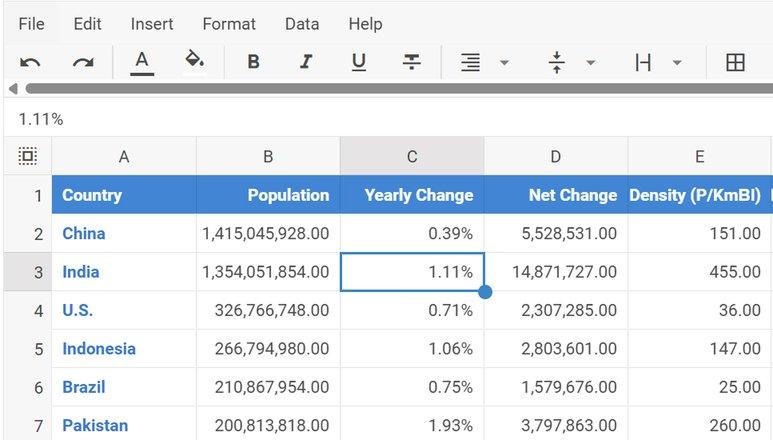Image resolution: width=773 pixels, height=440 pixels.
Task: Open the Data menu
Action: click(302, 24)
